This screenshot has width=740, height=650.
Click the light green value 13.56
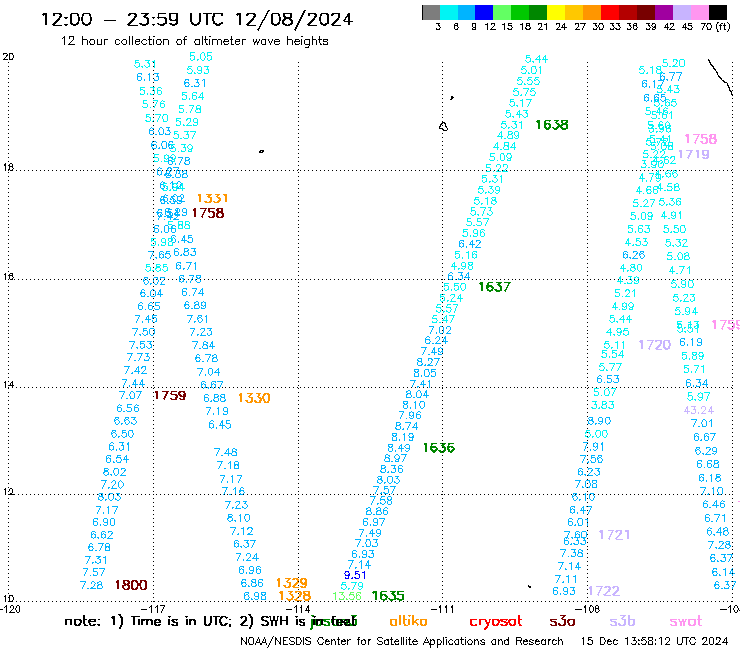[x=347, y=596]
